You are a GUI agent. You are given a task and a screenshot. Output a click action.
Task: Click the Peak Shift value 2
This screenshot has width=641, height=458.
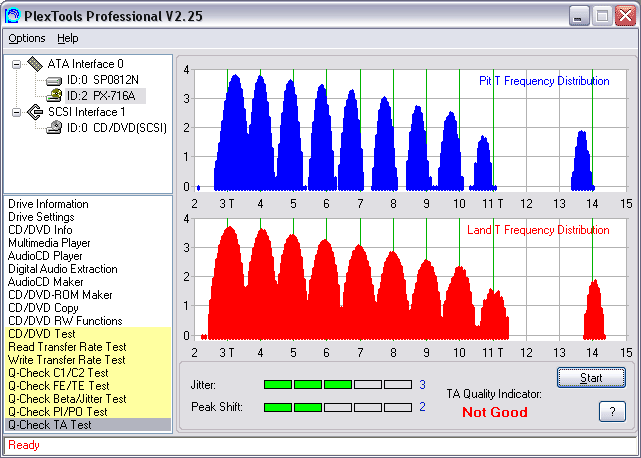coord(422,407)
